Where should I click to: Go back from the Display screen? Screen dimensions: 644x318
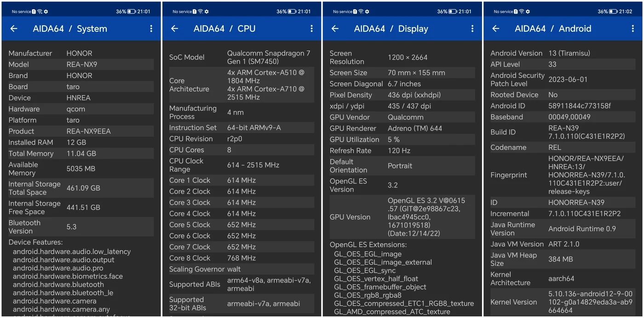[335, 28]
